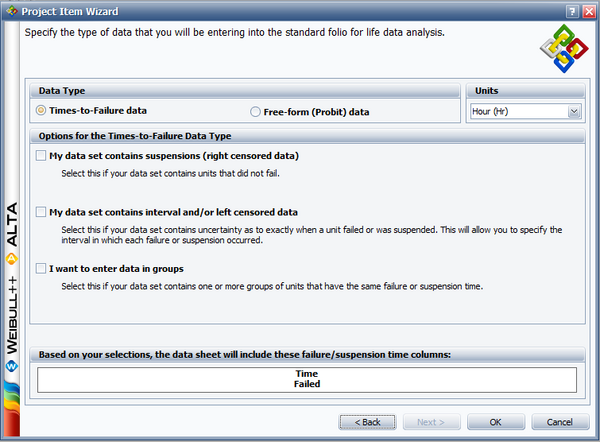Click the vertical ALTA label in sidebar
600x442 pixels.
click(12, 224)
